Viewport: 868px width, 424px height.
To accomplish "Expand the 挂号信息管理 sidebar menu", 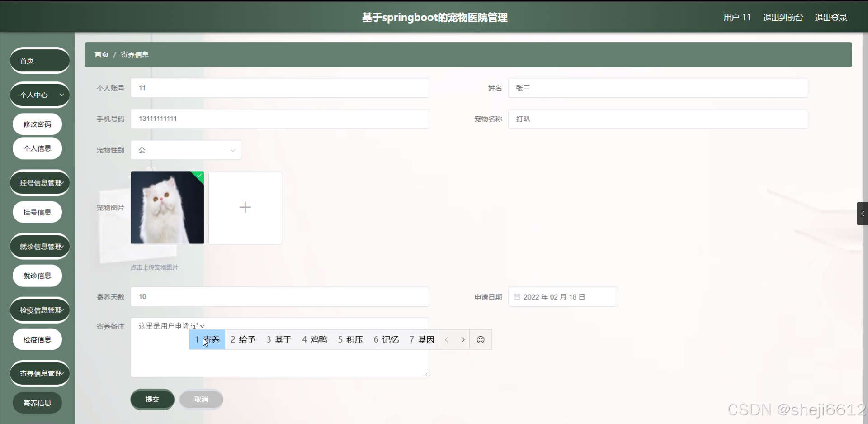I will click(39, 182).
